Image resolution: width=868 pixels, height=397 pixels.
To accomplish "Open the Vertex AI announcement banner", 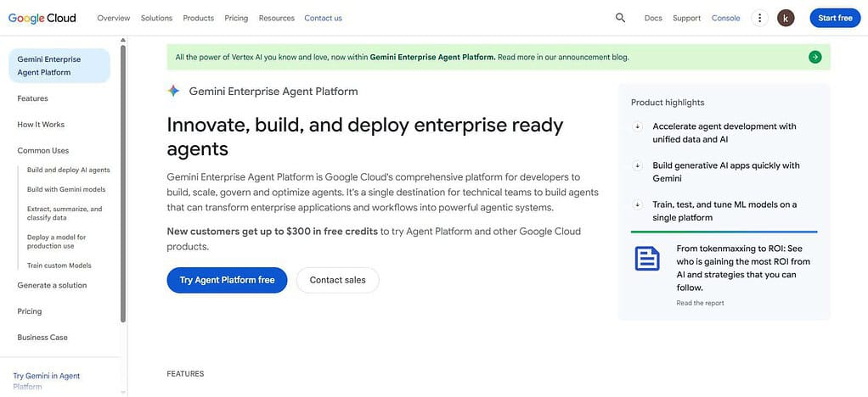I will pyautogui.click(x=499, y=57).
